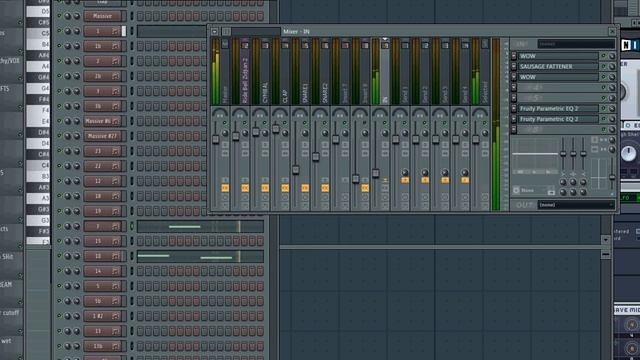Open the menu arrow of the last empty effect slot
This screenshot has width=640, height=360.
pos(514,129)
